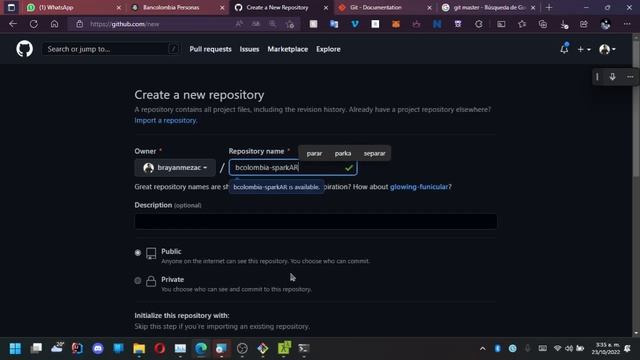Go to the browser home page

coord(54,24)
